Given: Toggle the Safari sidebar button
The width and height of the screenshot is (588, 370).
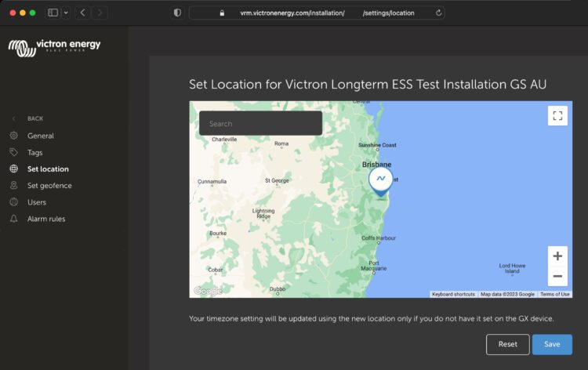Looking at the screenshot, I should [x=53, y=13].
